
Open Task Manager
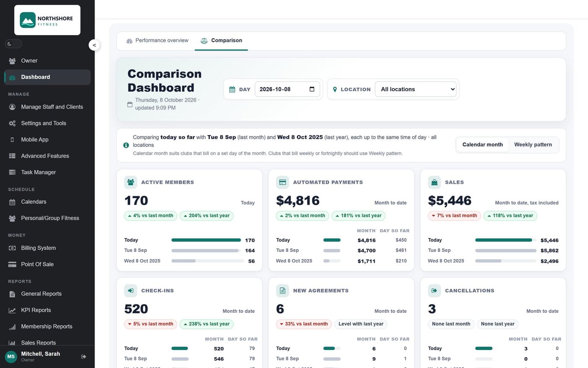click(47, 172)
